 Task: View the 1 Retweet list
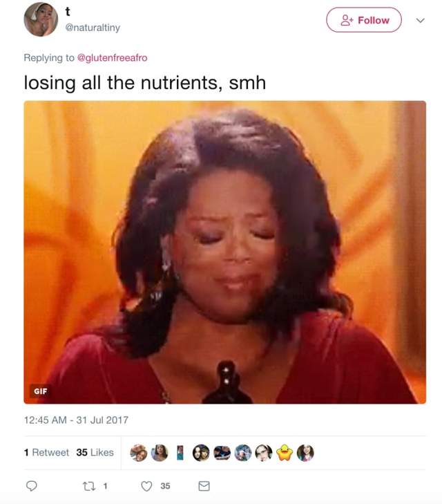46,452
